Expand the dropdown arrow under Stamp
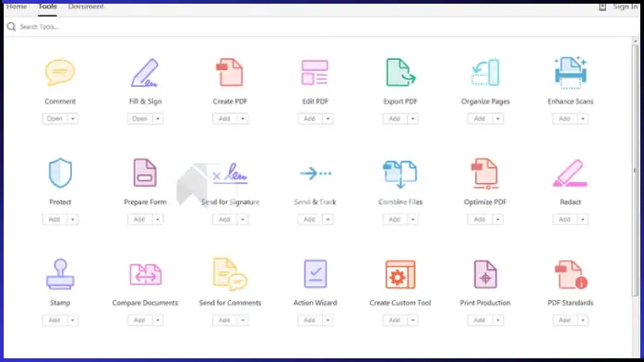The width and height of the screenshot is (644, 362). pyautogui.click(x=73, y=320)
